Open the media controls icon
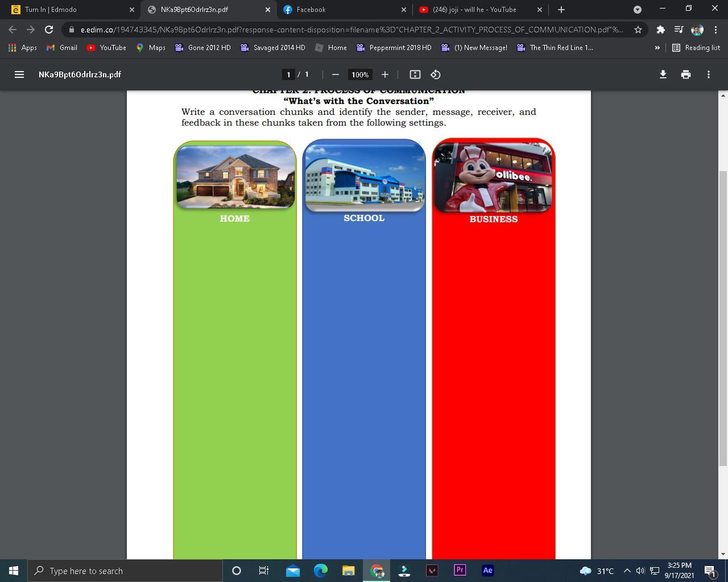 [679, 30]
